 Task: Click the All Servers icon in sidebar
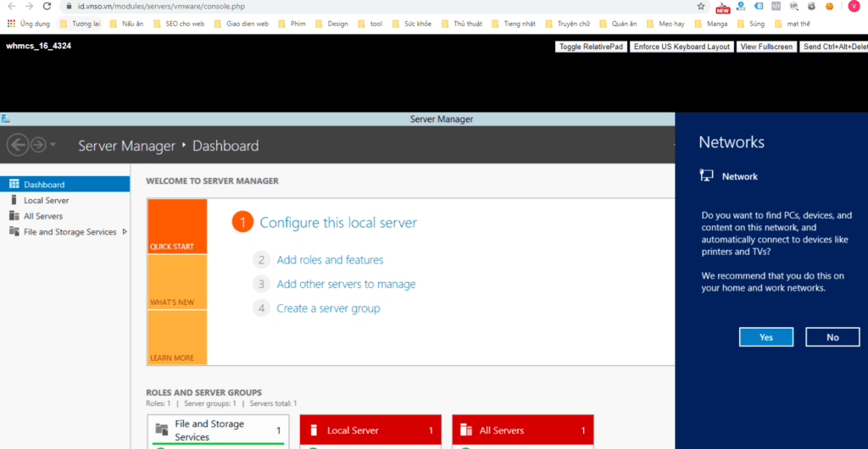point(14,216)
